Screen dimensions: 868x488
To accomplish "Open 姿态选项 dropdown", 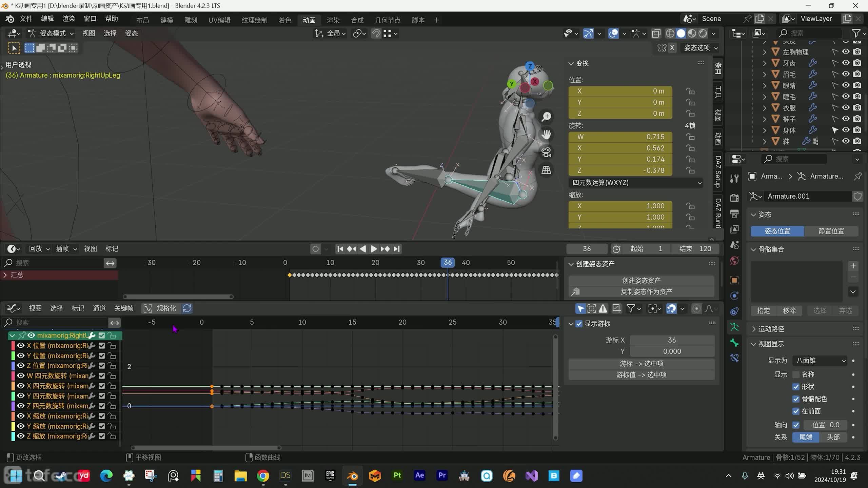I will pyautogui.click(x=701, y=48).
